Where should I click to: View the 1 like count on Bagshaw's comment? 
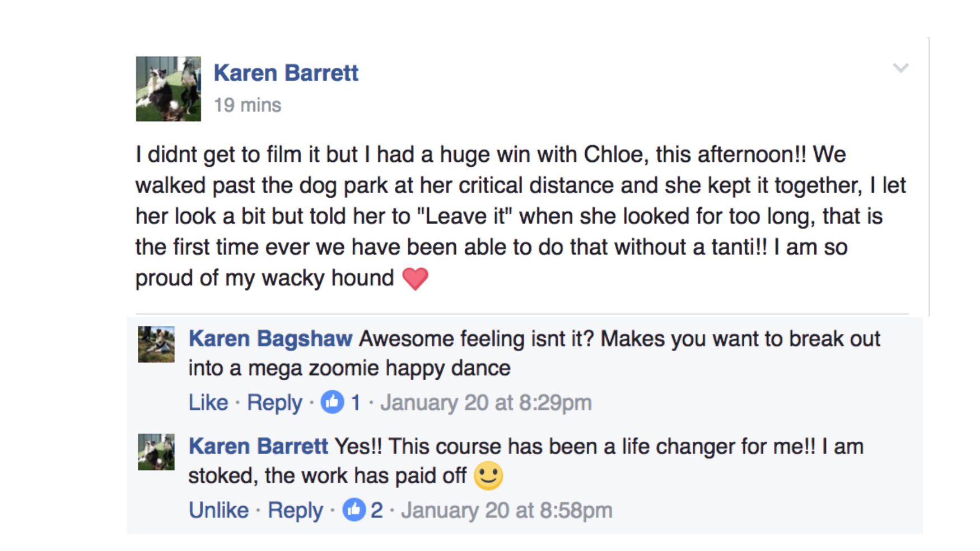pos(356,403)
